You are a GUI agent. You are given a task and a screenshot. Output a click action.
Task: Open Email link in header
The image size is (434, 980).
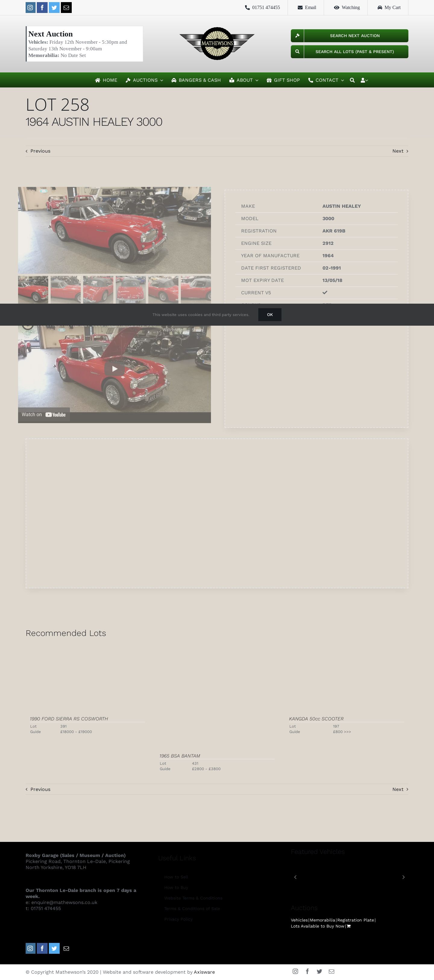point(307,8)
